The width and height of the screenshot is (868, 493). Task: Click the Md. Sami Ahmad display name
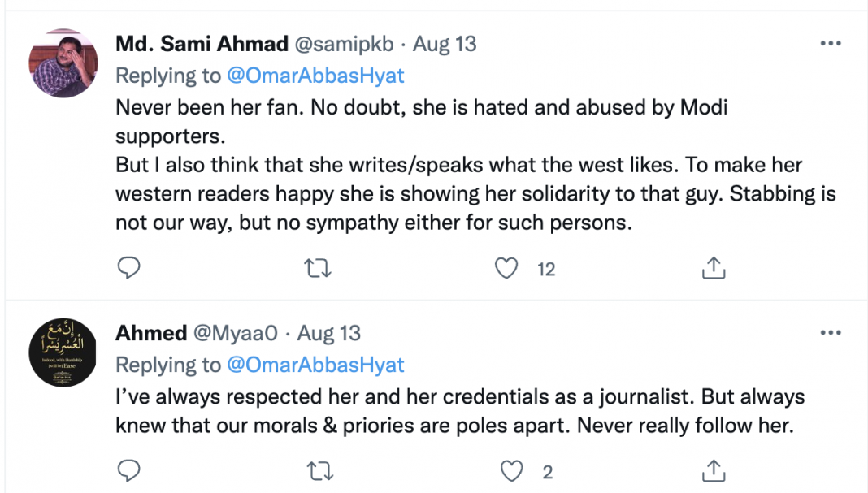click(202, 44)
